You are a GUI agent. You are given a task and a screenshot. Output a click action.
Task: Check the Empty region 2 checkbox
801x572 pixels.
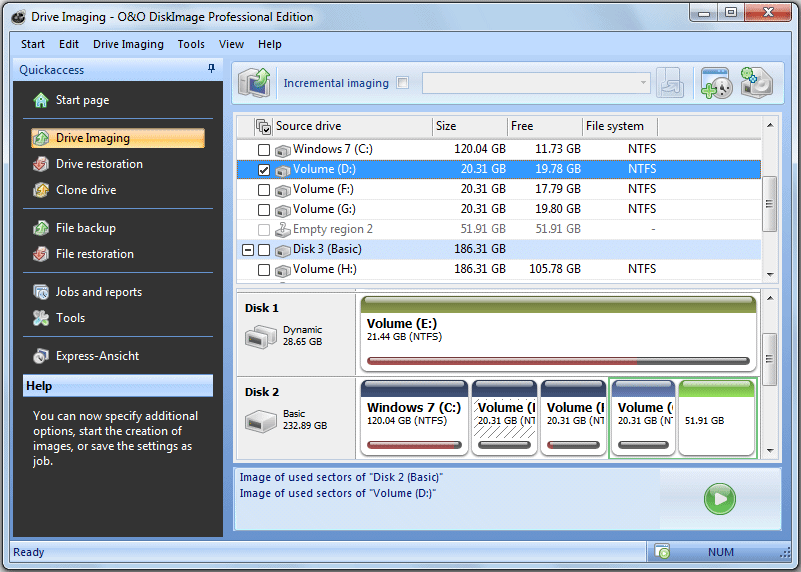click(264, 230)
